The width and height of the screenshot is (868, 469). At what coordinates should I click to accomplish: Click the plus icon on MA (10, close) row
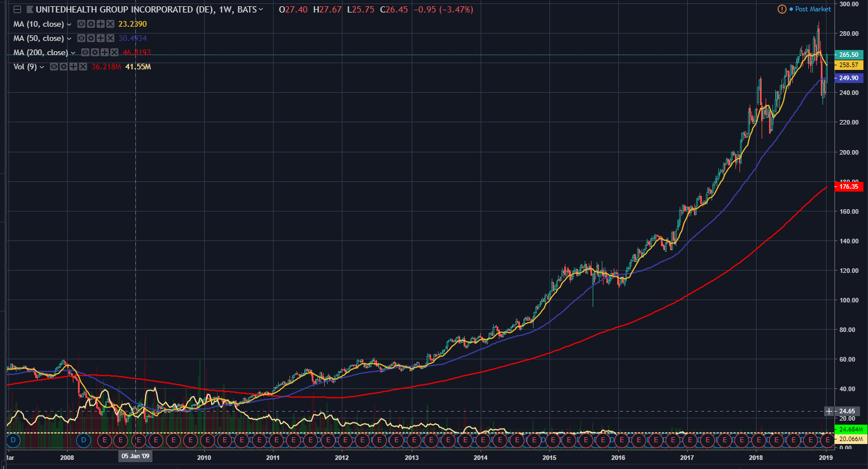(x=101, y=24)
